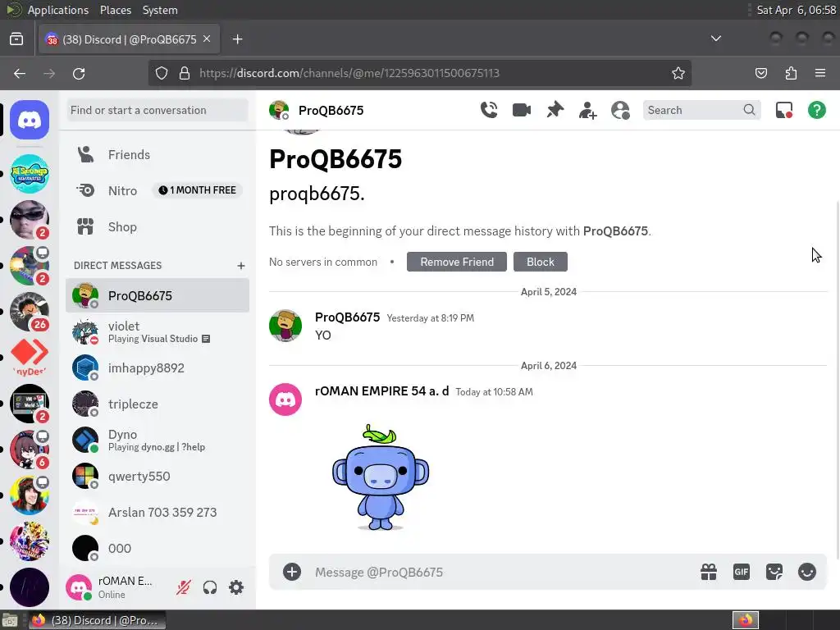Bookmark this page with star

678,73
